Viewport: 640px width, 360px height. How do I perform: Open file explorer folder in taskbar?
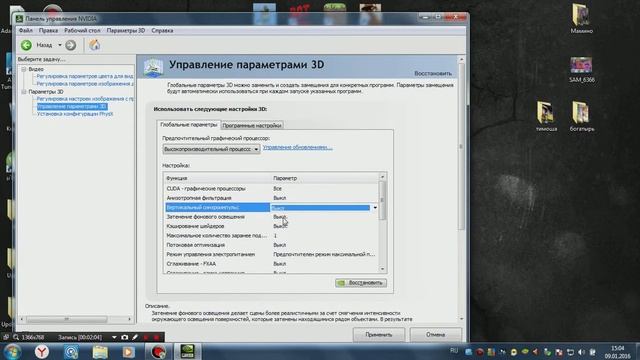point(100,351)
